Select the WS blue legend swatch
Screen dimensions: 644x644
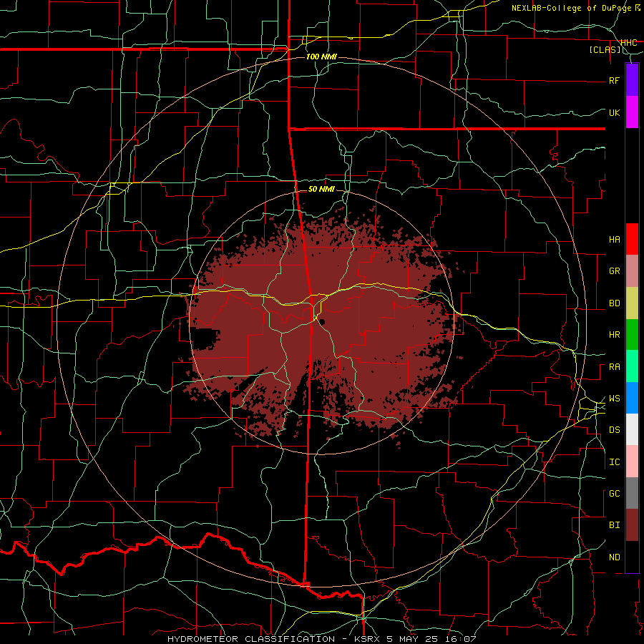point(632,398)
